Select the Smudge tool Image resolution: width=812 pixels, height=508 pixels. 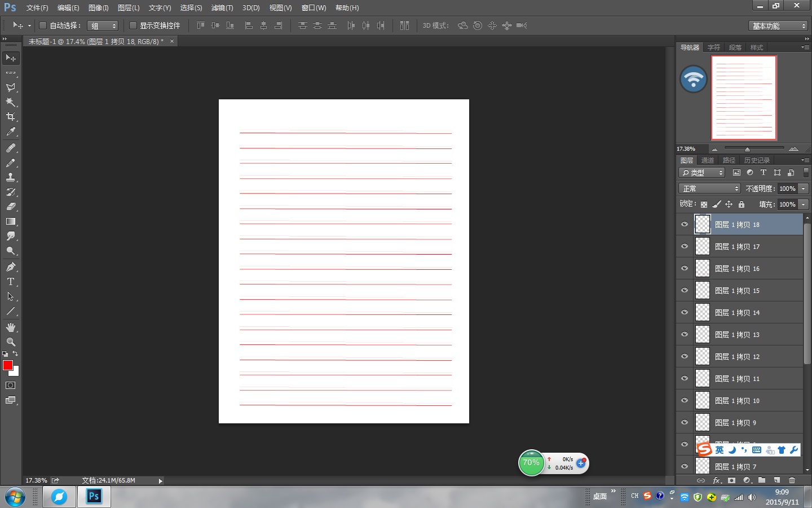[11, 236]
